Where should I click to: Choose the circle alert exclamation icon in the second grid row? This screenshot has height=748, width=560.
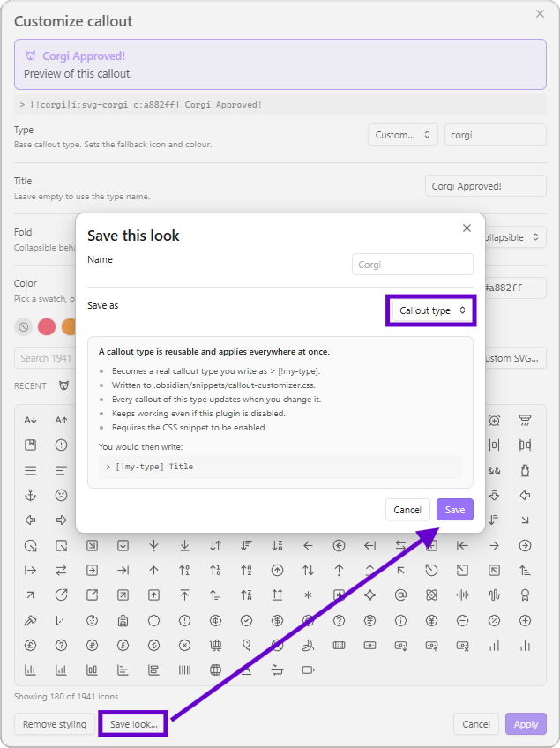[x=61, y=445]
